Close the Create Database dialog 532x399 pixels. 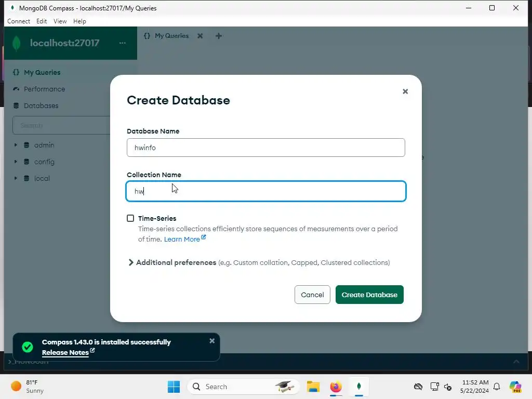(405, 91)
